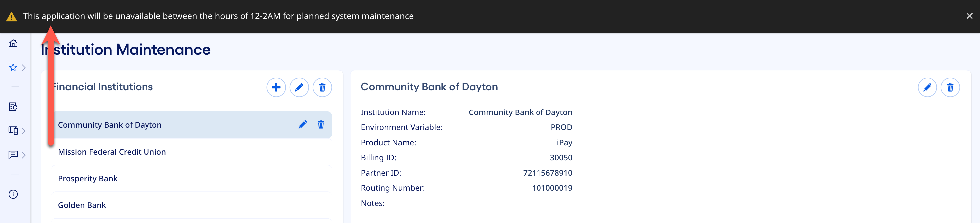Click trash button in Financial Institutions header

click(x=322, y=87)
